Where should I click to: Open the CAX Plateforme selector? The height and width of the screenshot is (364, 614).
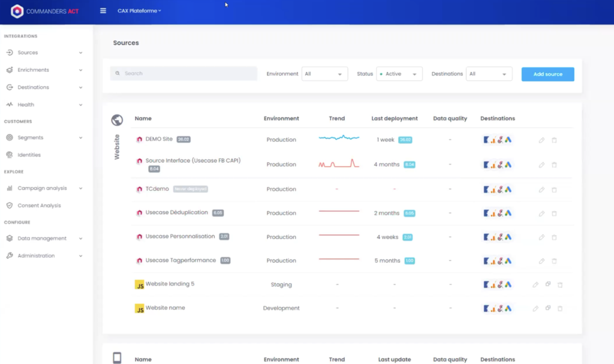click(139, 11)
